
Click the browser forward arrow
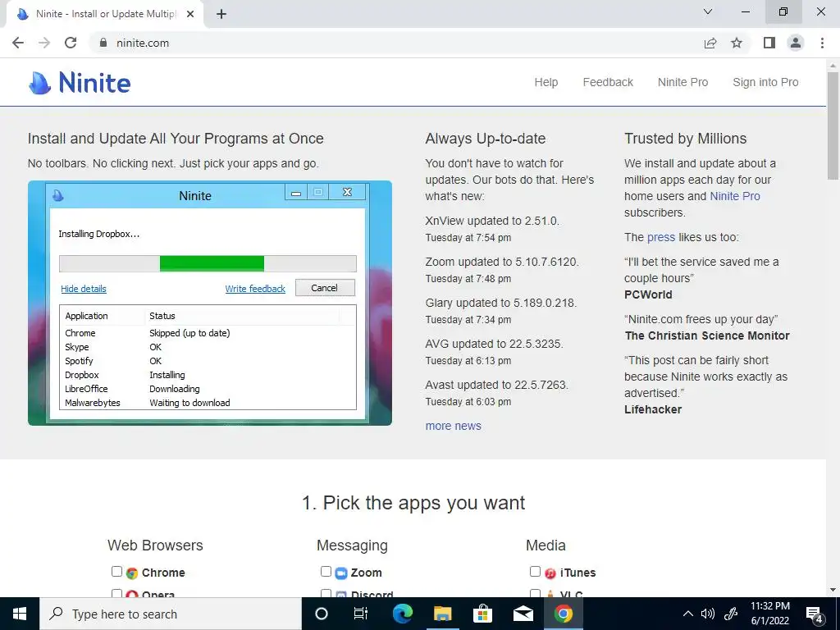44,43
